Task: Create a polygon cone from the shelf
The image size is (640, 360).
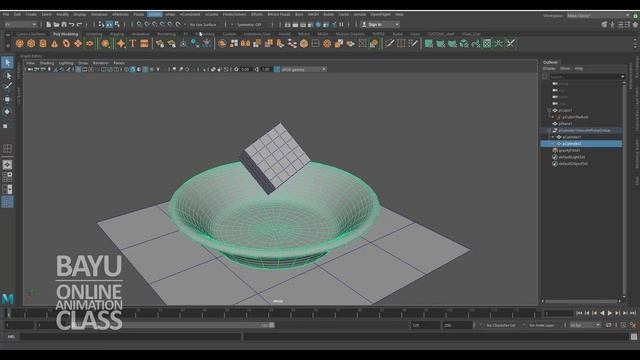Action: pyautogui.click(x=54, y=44)
